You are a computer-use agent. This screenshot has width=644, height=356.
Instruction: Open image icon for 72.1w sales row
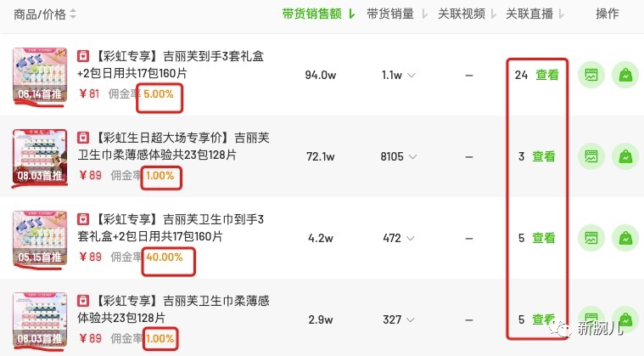591,156
